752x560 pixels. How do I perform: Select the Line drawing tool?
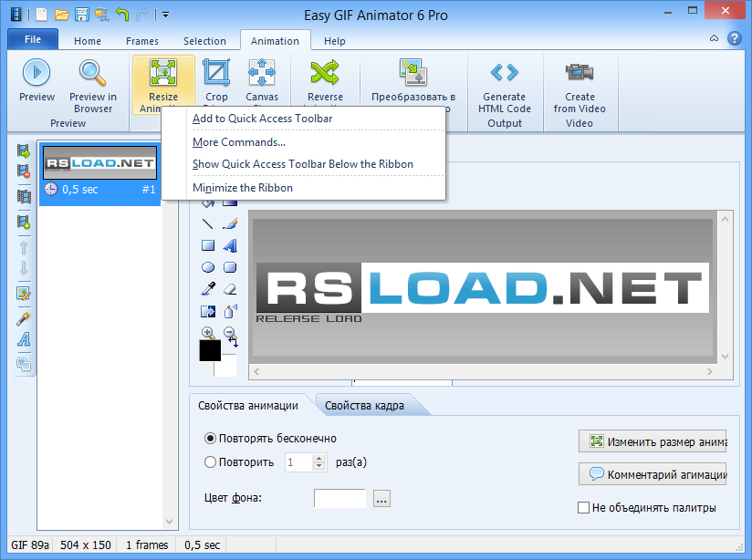click(x=208, y=223)
